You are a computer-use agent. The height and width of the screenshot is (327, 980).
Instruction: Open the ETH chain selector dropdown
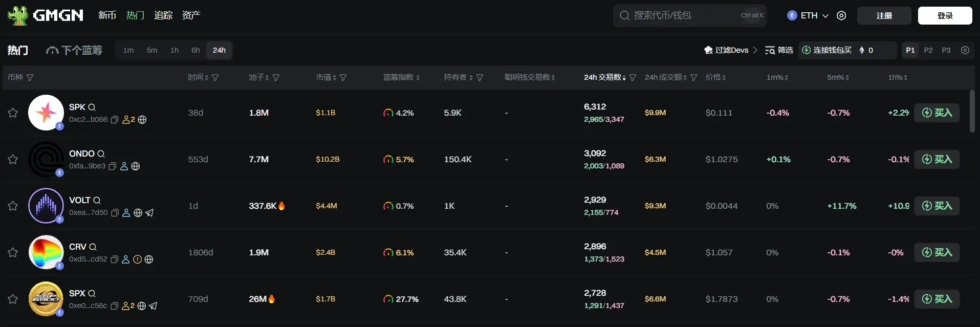[x=808, y=16]
